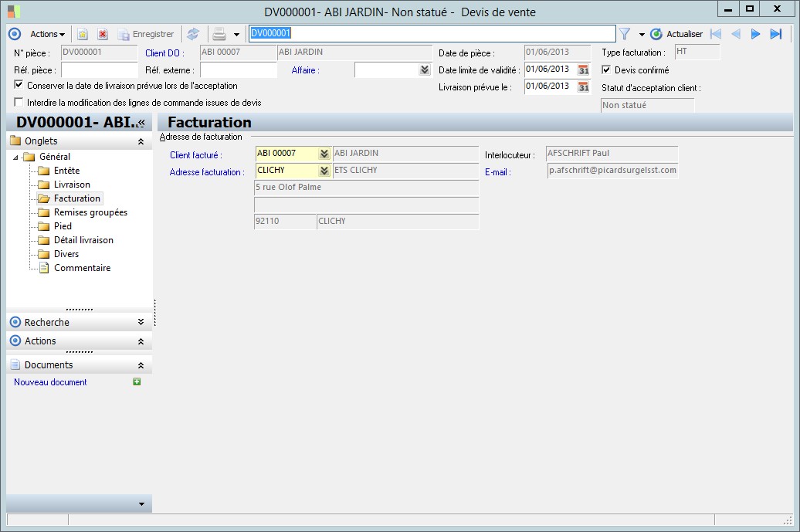
Task: Click the red delete toolbar icon
Action: coord(102,34)
